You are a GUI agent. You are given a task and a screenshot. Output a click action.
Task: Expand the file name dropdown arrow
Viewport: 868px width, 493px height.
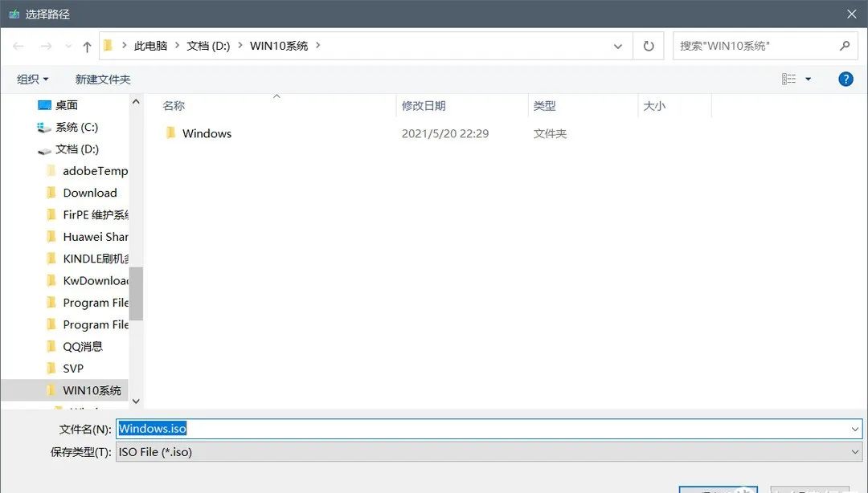855,430
